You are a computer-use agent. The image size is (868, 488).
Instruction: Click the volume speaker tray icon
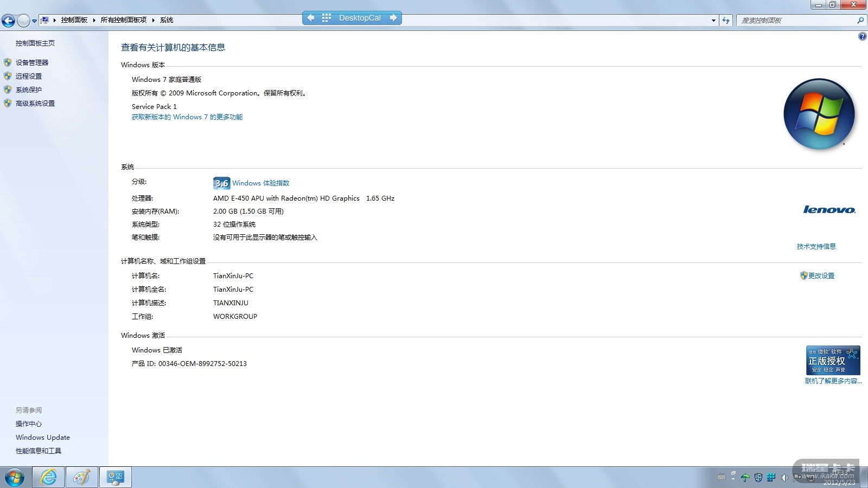tap(784, 478)
